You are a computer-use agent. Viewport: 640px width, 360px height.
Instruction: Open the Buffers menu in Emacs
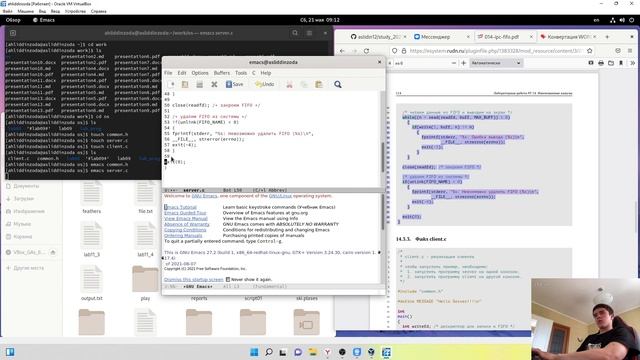[222, 73]
